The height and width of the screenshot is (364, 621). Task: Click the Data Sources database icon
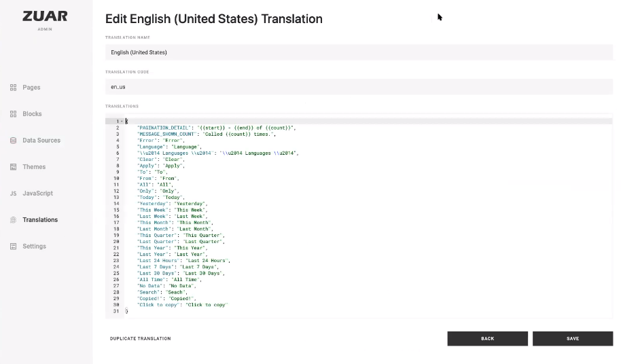[13, 141]
